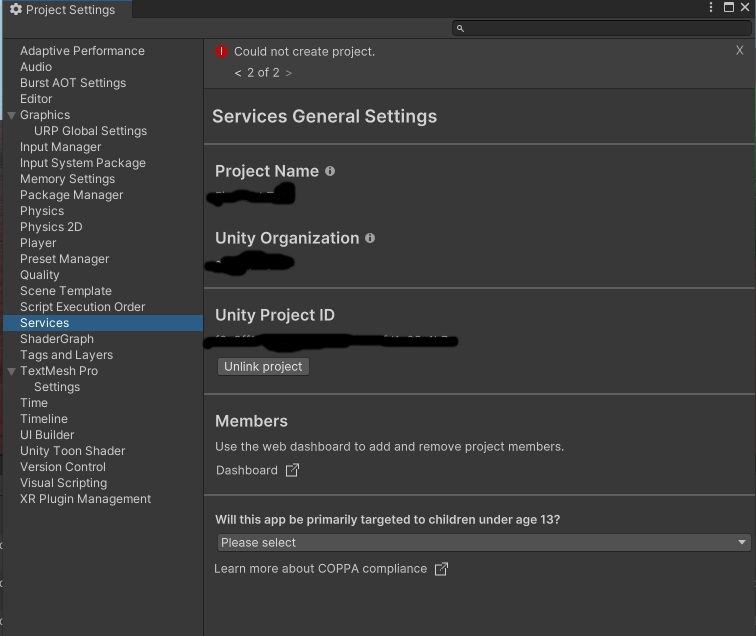The image size is (756, 636).
Task: Click the red error alert icon
Action: 221,52
